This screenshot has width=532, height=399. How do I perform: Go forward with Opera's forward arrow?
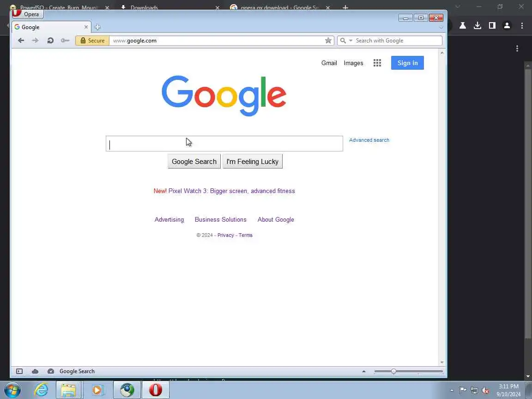[x=35, y=41]
